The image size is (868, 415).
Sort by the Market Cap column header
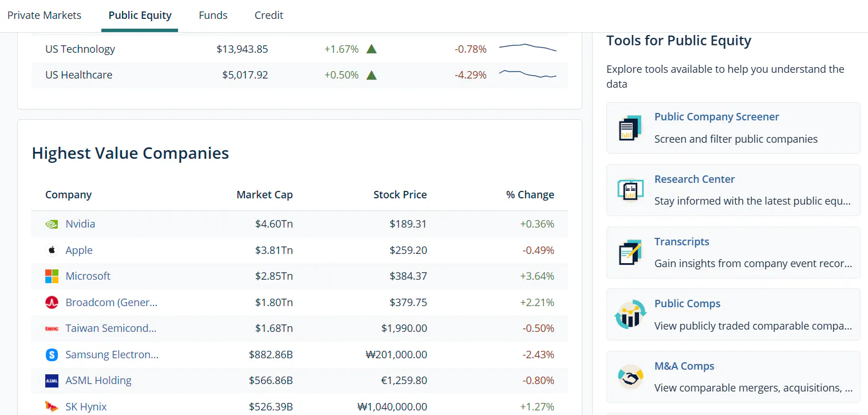265,195
